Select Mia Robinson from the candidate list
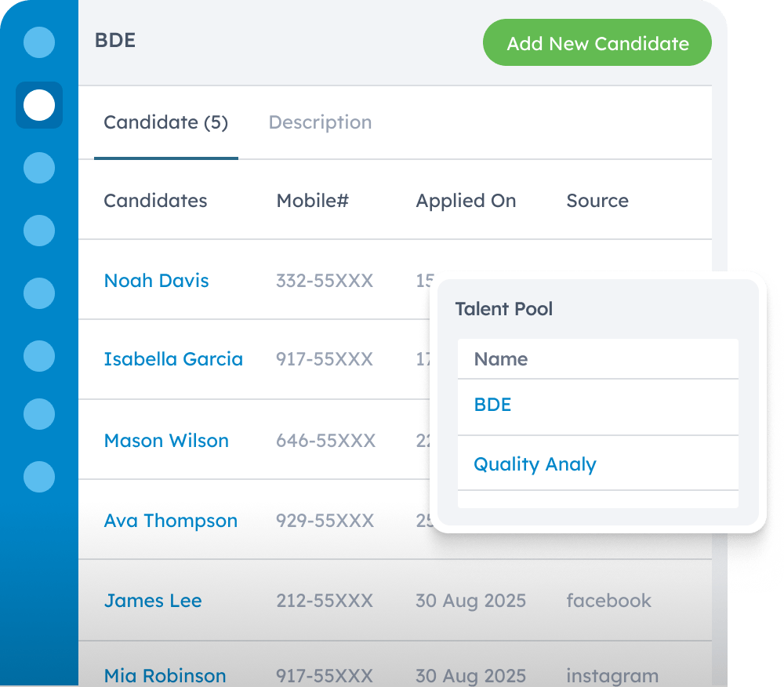 [165, 675]
